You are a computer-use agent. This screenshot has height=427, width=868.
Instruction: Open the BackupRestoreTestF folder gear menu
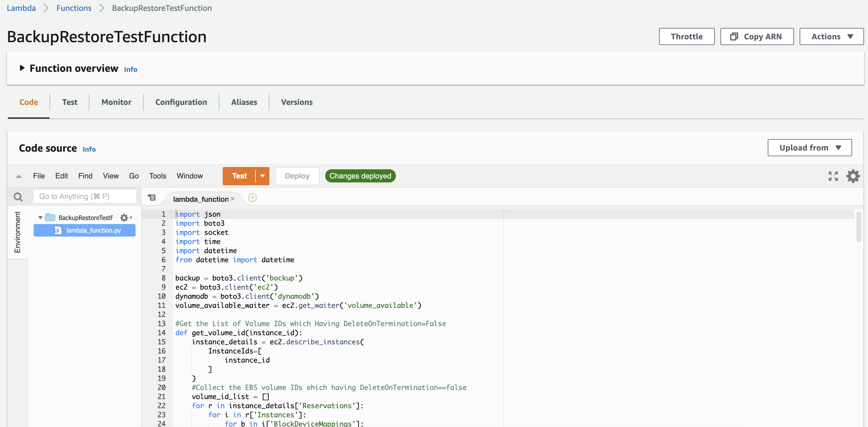coord(126,218)
